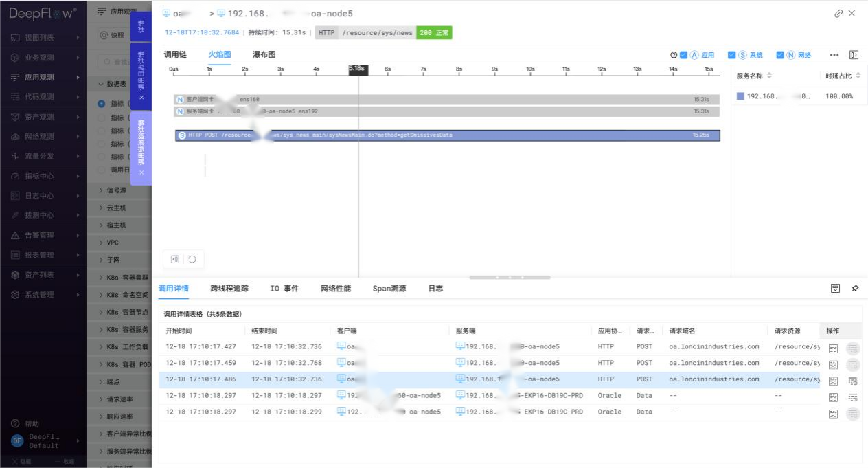Collapse the right service panel via the panel icon
The width and height of the screenshot is (868, 468).
(854, 54)
